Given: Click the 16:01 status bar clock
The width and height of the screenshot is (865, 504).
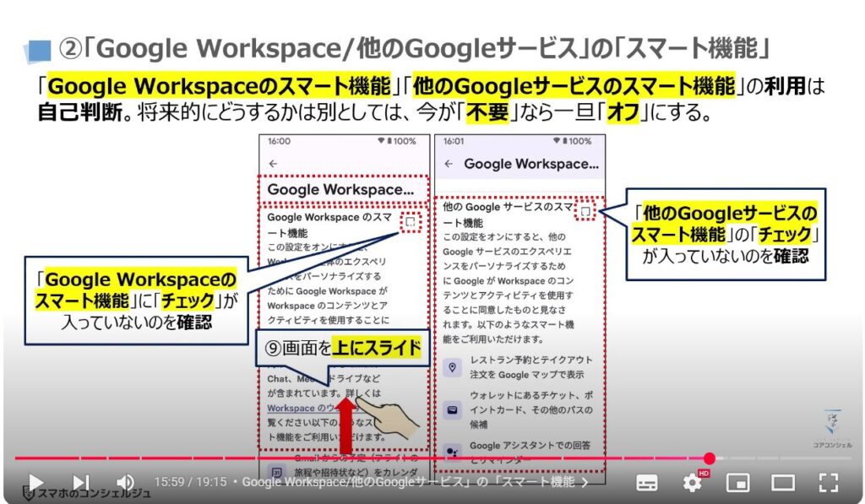Looking at the screenshot, I should tap(454, 141).
